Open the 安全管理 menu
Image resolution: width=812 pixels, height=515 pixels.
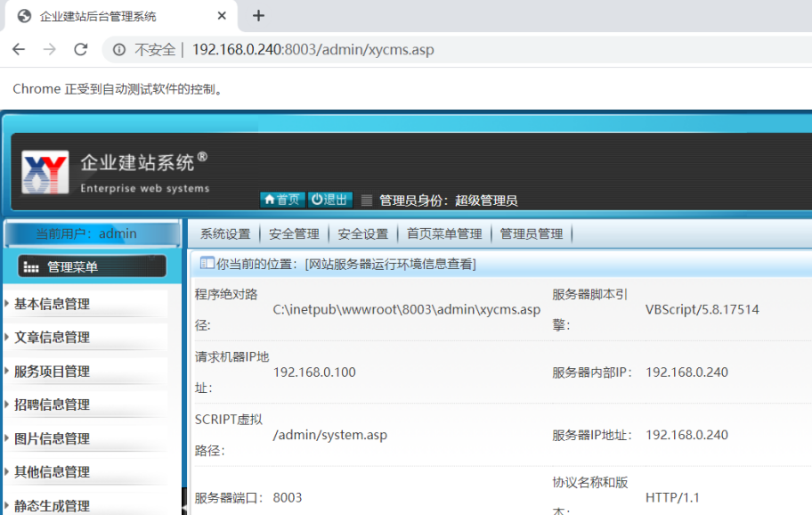pos(294,234)
